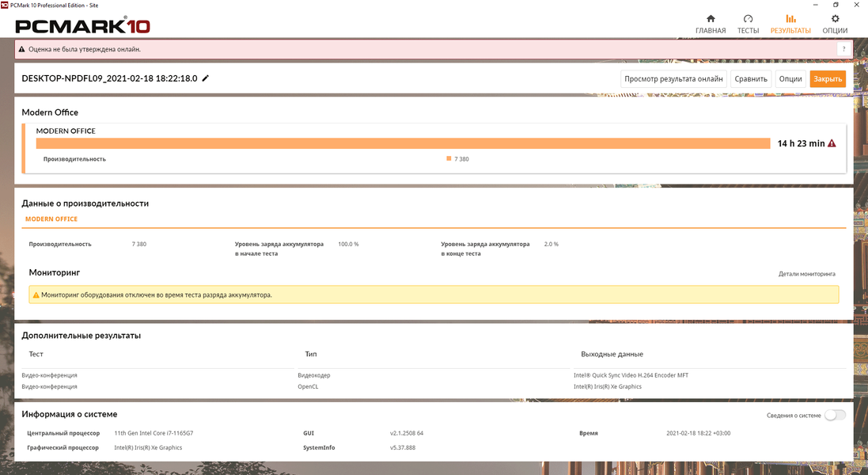Click the pencil icon to rename result

pos(206,78)
